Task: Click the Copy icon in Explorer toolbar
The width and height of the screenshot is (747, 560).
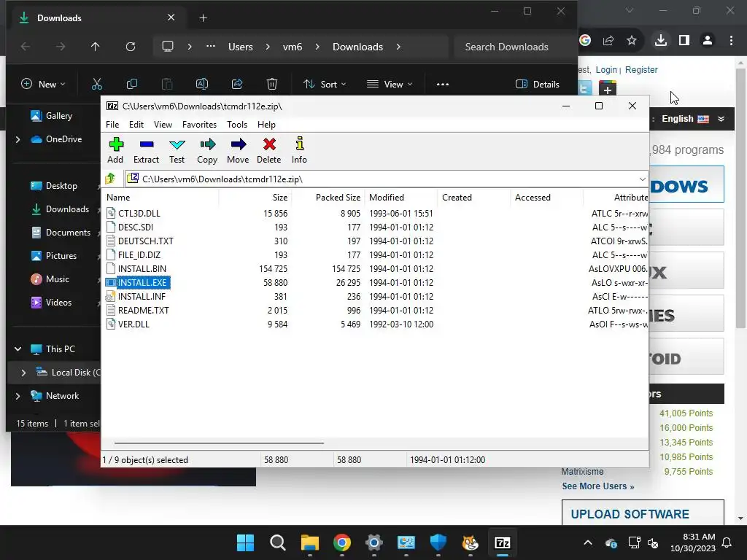Action: (x=132, y=85)
